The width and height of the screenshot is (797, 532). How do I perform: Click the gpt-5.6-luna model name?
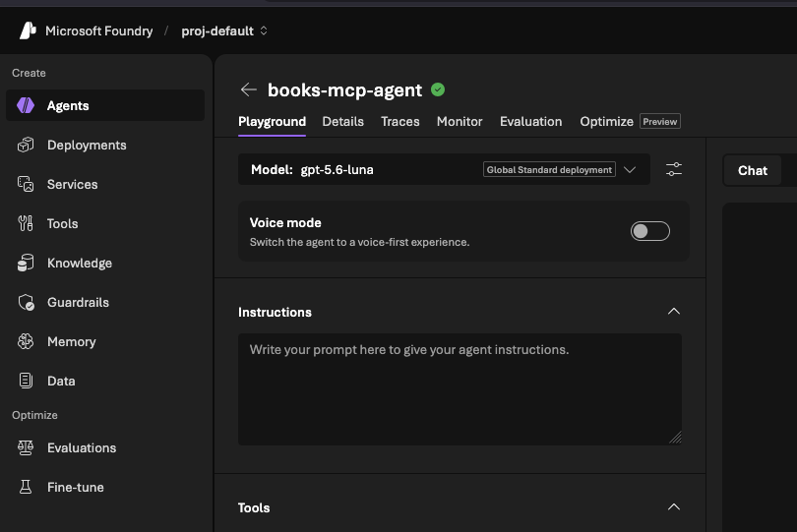337,170
